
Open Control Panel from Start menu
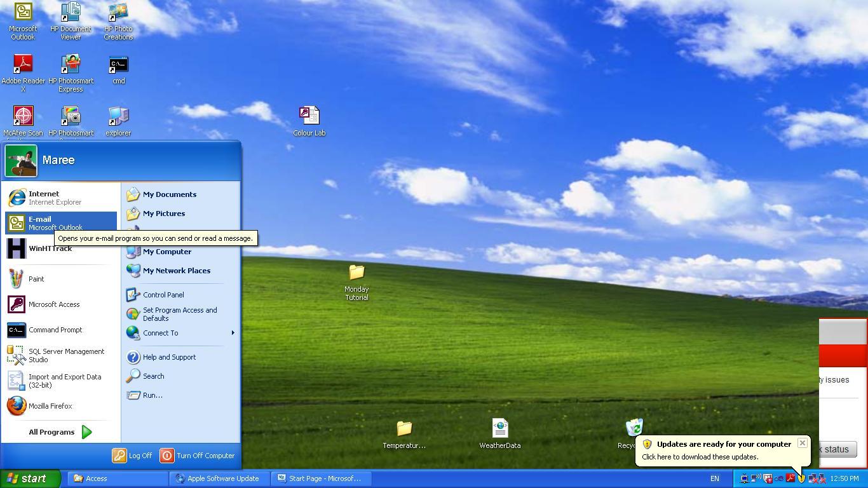[x=163, y=295]
